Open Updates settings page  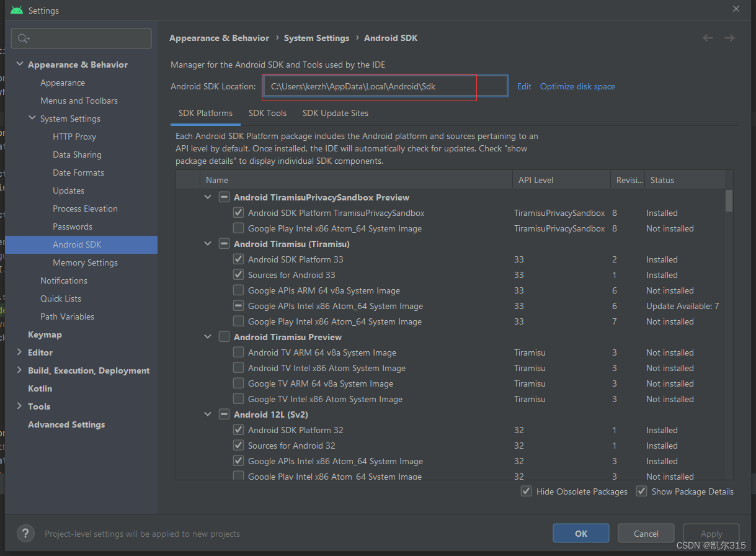68,191
